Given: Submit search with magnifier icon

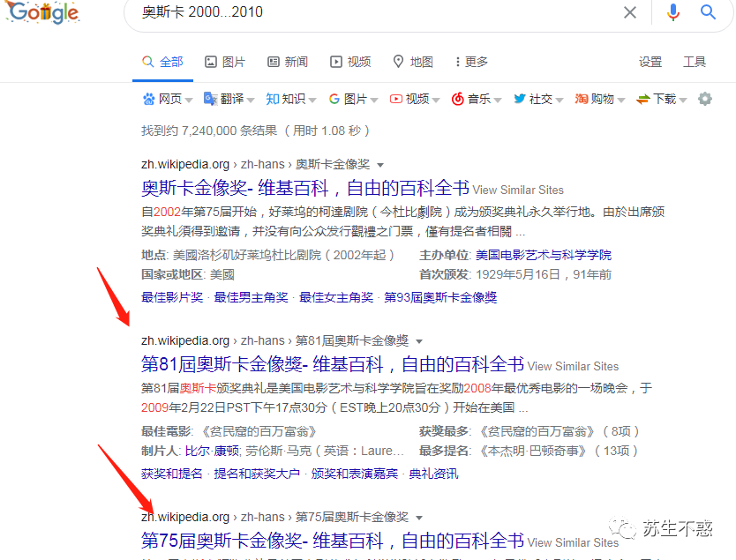Looking at the screenshot, I should [x=708, y=12].
